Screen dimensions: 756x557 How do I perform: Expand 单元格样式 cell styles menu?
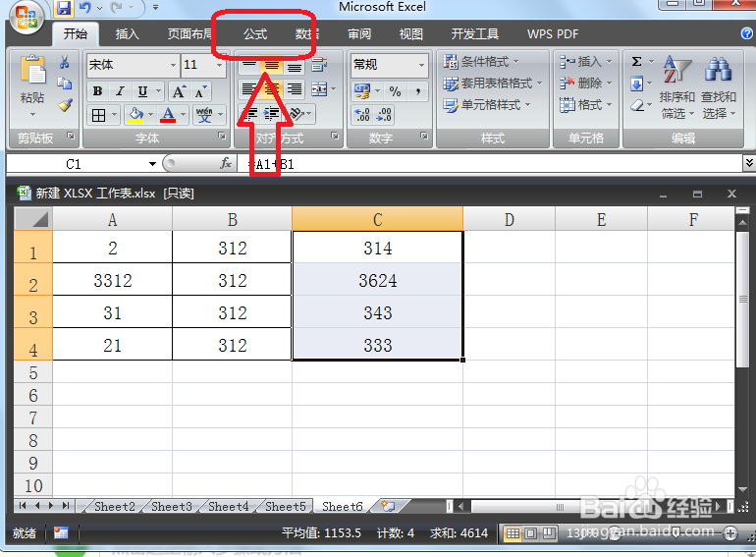pyautogui.click(x=487, y=105)
